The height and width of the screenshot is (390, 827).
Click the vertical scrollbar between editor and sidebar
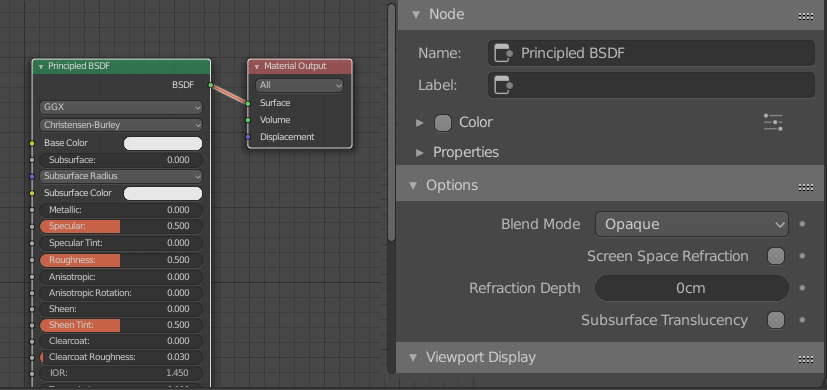[391, 122]
